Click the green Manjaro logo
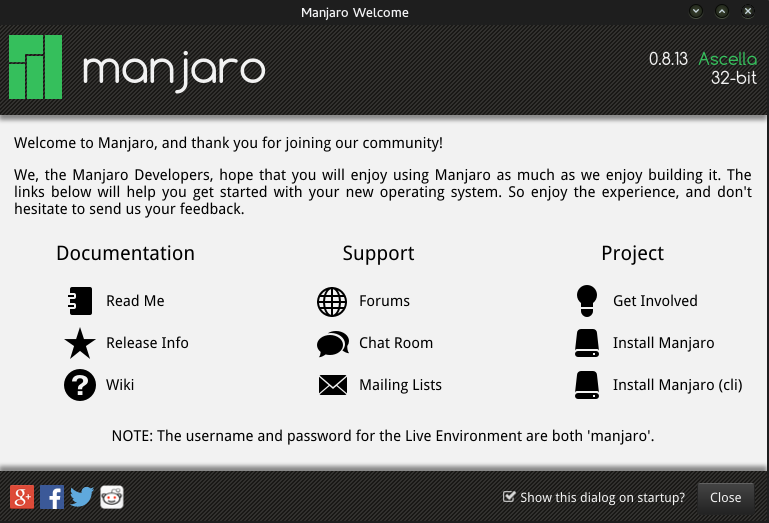 35,67
